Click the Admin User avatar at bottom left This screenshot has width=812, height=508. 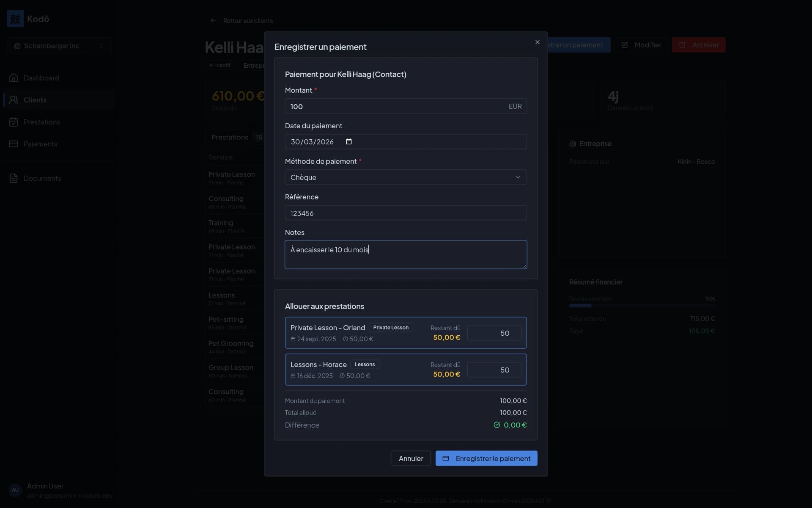tap(15, 490)
